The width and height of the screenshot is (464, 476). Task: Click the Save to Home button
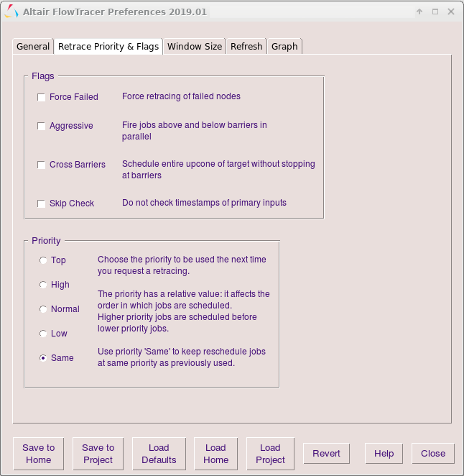pyautogui.click(x=39, y=454)
